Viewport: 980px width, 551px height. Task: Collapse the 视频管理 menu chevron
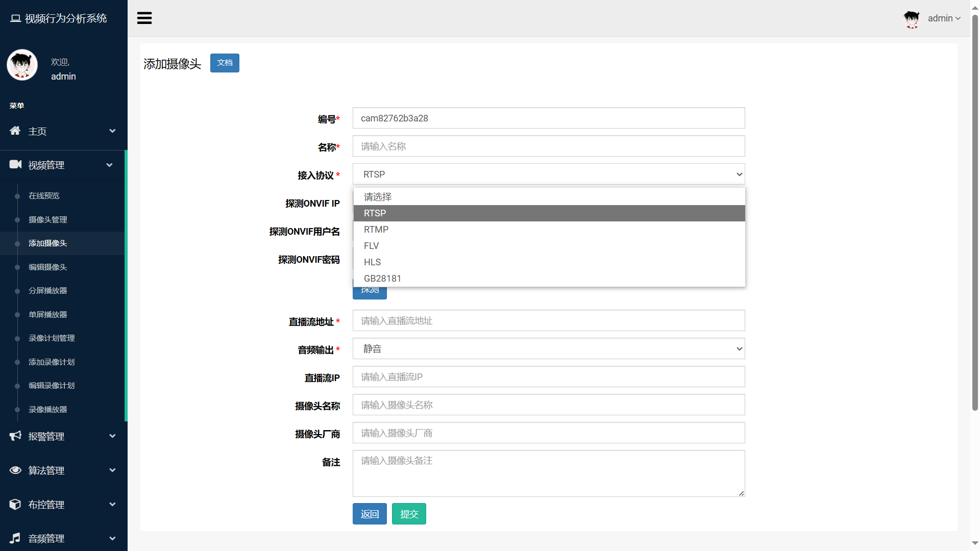coord(109,165)
